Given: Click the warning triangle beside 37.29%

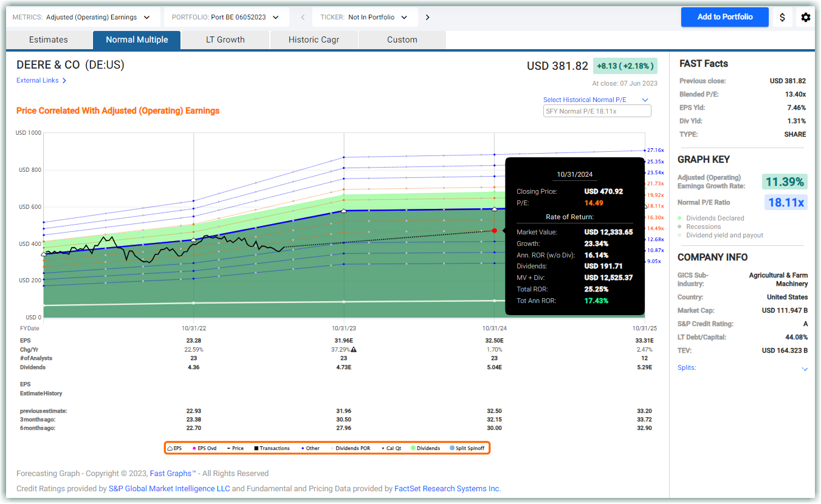Looking at the screenshot, I should (x=353, y=350).
